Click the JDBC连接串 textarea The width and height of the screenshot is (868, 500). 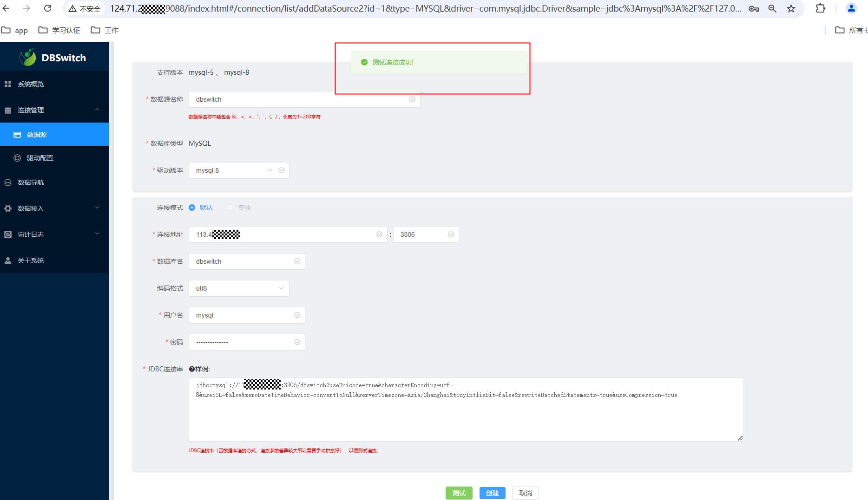tap(466, 409)
